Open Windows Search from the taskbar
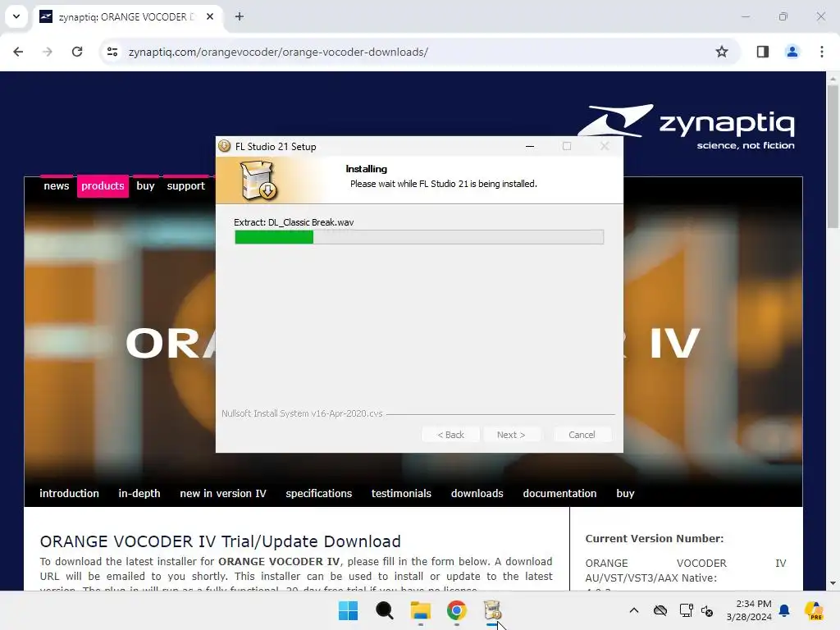The width and height of the screenshot is (840, 630). pos(384,610)
